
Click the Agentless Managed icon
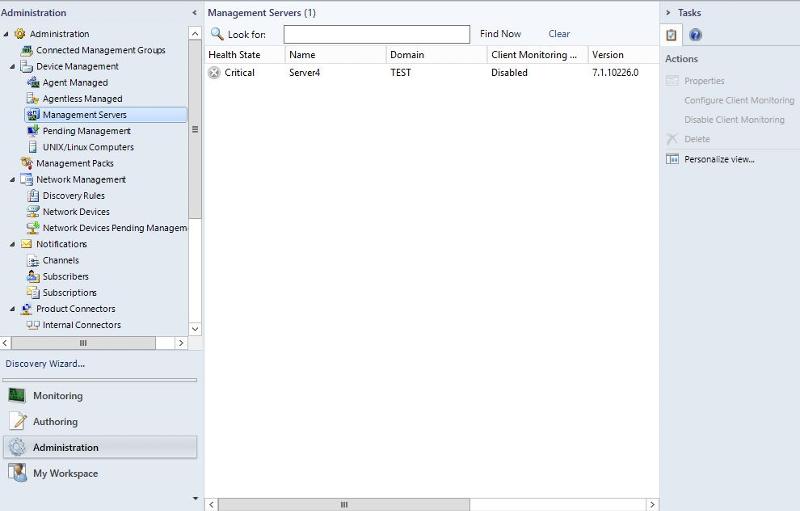[x=33, y=98]
